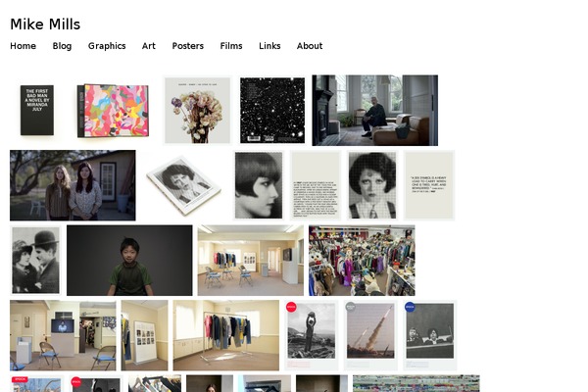Open the crowded costume shop photo
This screenshot has width=588, height=392.
(362, 261)
